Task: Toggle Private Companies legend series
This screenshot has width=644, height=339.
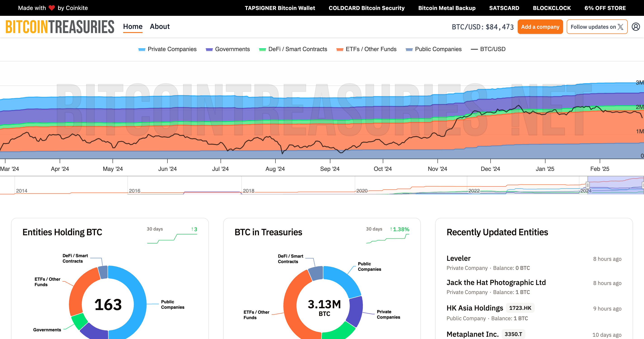Action: tap(167, 49)
